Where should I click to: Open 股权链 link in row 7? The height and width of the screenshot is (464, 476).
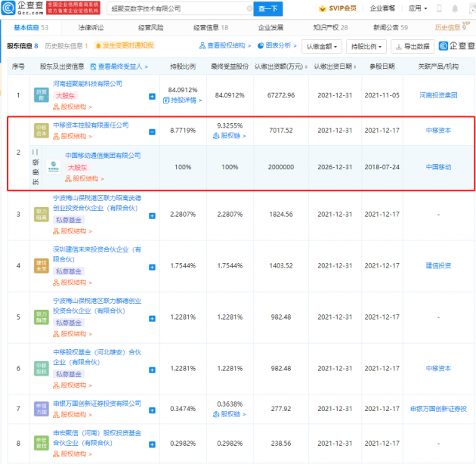pyautogui.click(x=229, y=414)
